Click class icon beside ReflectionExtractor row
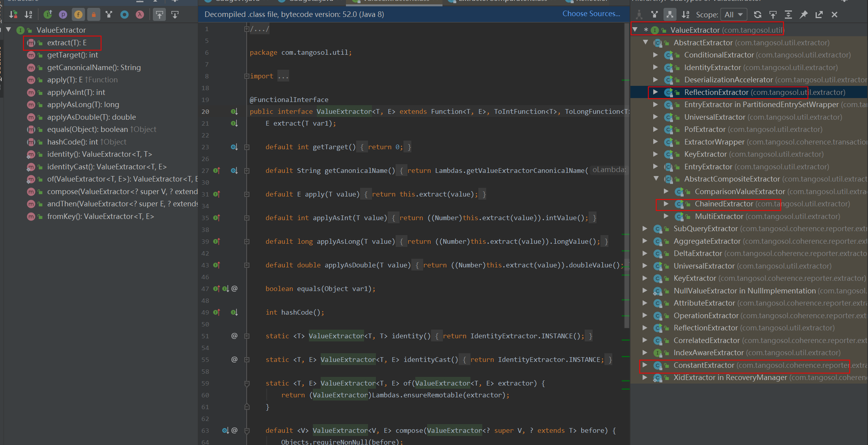The width and height of the screenshot is (868, 445). pyautogui.click(x=668, y=92)
